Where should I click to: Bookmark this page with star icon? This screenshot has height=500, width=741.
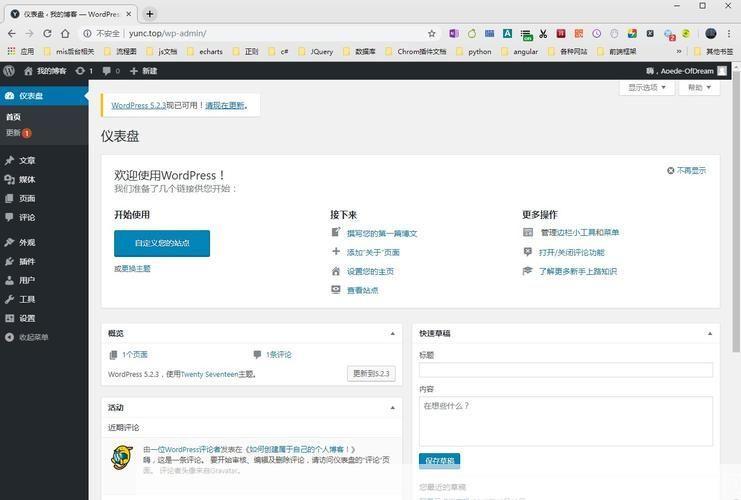(x=431, y=34)
